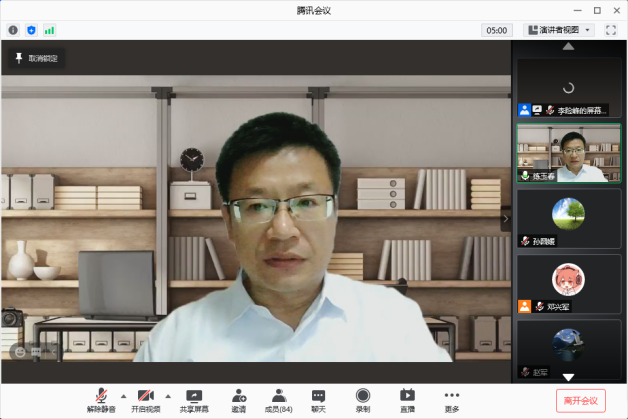Image resolution: width=628 pixels, height=419 pixels.
Task: Expand video options arrow next to 开启视频
Action: click(168, 395)
